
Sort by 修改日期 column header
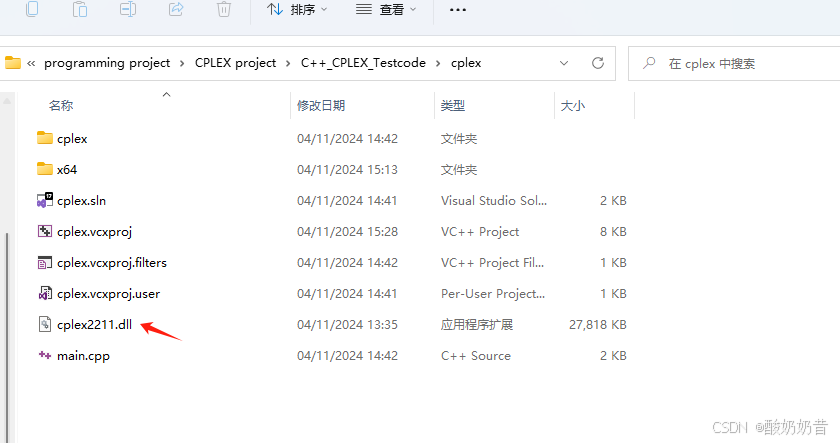321,106
